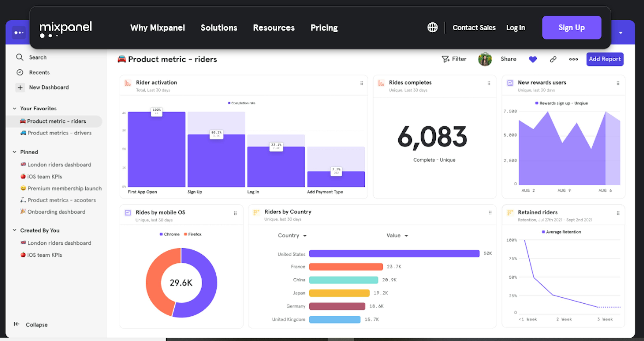Open the top-right purple dropdown arrow

(621, 33)
